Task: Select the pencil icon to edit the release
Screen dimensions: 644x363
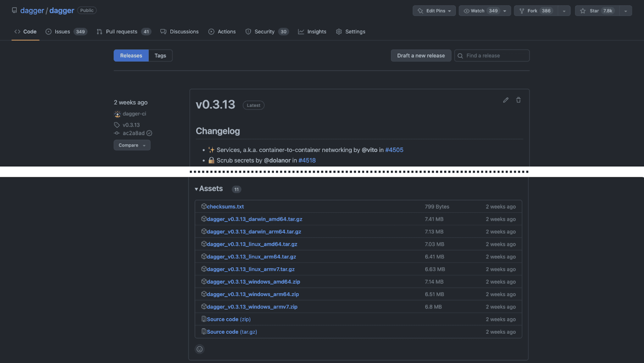Action: [x=506, y=100]
